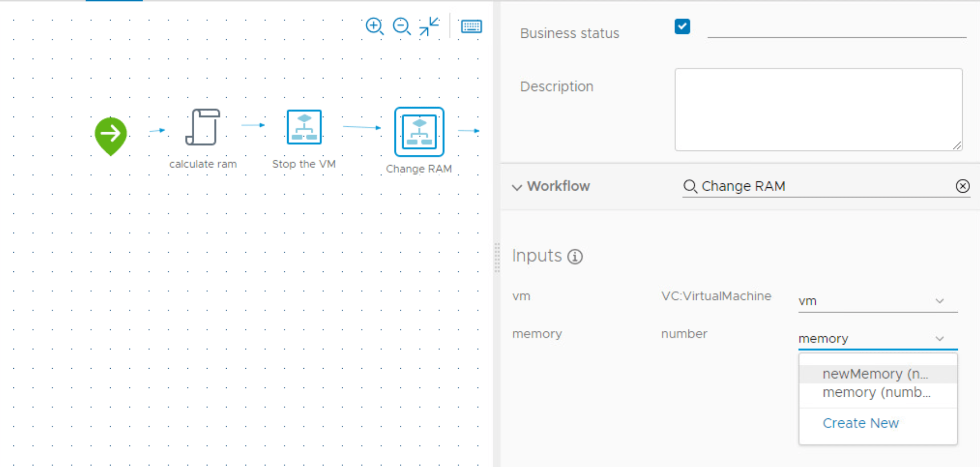Click the calculate ram label
Screen dimensions: 980x467
[203, 164]
